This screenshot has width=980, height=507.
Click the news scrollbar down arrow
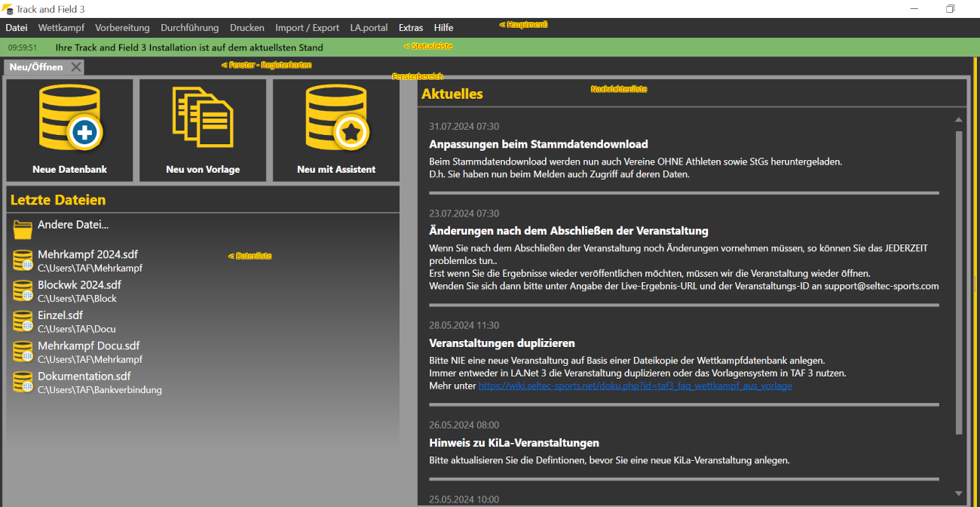pyautogui.click(x=959, y=493)
